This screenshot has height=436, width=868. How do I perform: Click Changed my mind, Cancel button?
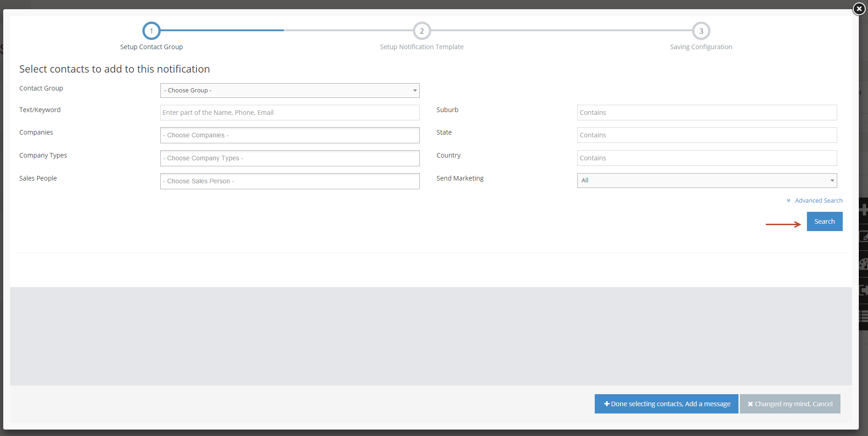(790, 404)
